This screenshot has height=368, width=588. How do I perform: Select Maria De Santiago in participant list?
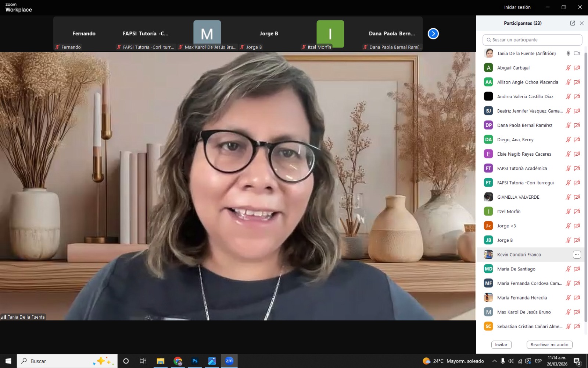516,269
